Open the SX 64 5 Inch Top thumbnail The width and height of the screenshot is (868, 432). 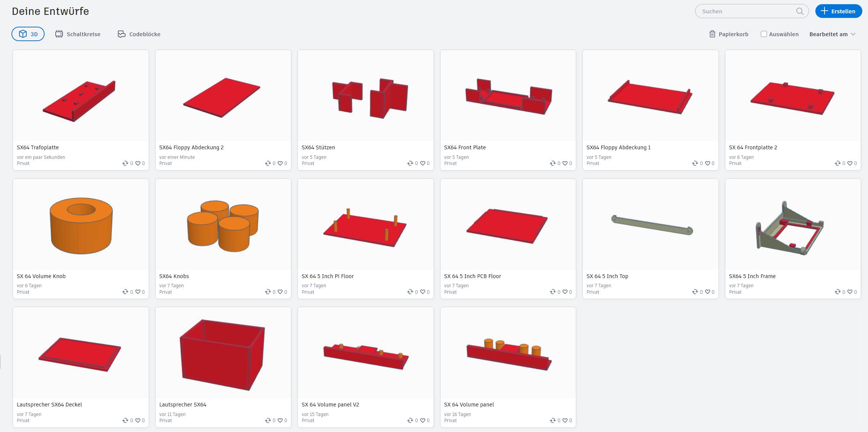click(651, 224)
